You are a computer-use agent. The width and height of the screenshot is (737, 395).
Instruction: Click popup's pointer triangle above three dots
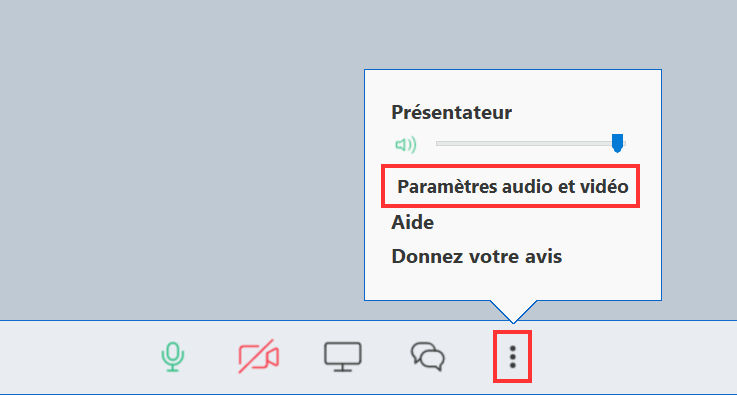coord(513,311)
